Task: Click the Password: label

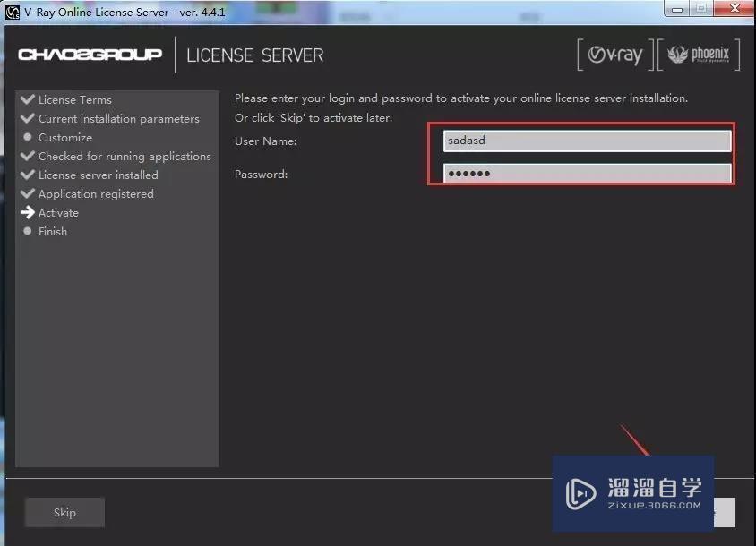Action: pos(262,174)
